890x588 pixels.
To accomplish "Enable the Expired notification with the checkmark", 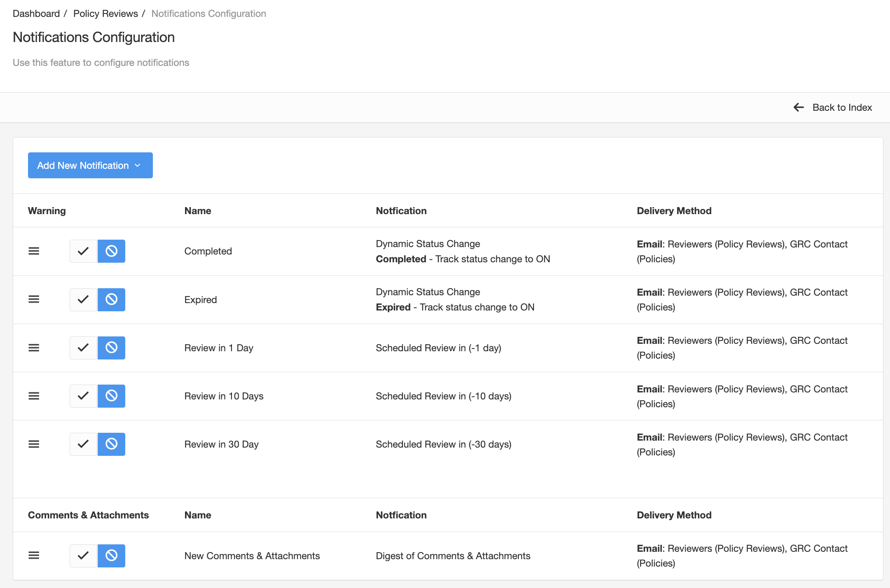I will (x=83, y=299).
